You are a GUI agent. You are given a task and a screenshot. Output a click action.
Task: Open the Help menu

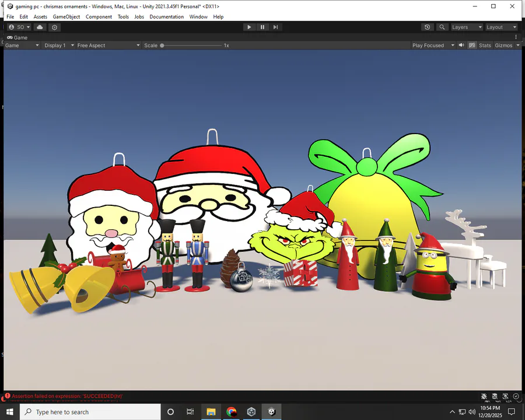pos(218,17)
